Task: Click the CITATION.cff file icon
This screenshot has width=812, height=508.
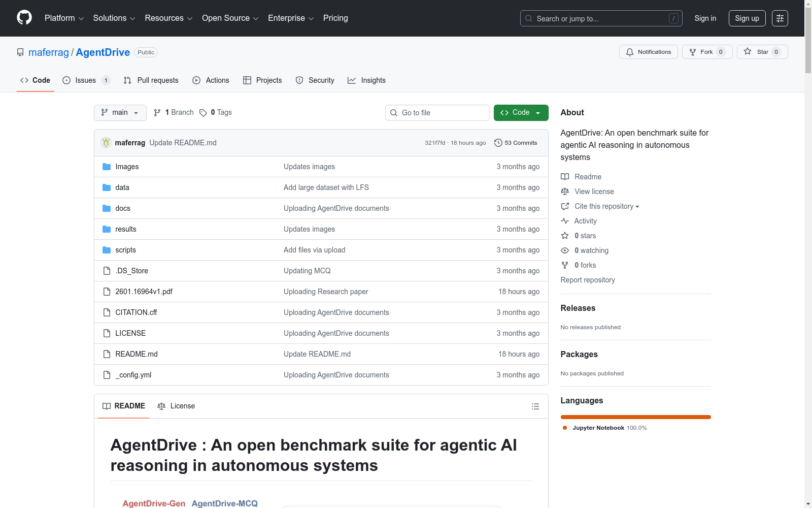Action: [x=107, y=312]
